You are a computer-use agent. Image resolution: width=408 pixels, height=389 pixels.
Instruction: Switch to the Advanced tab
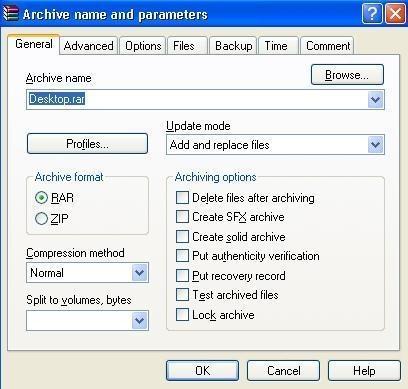(88, 46)
